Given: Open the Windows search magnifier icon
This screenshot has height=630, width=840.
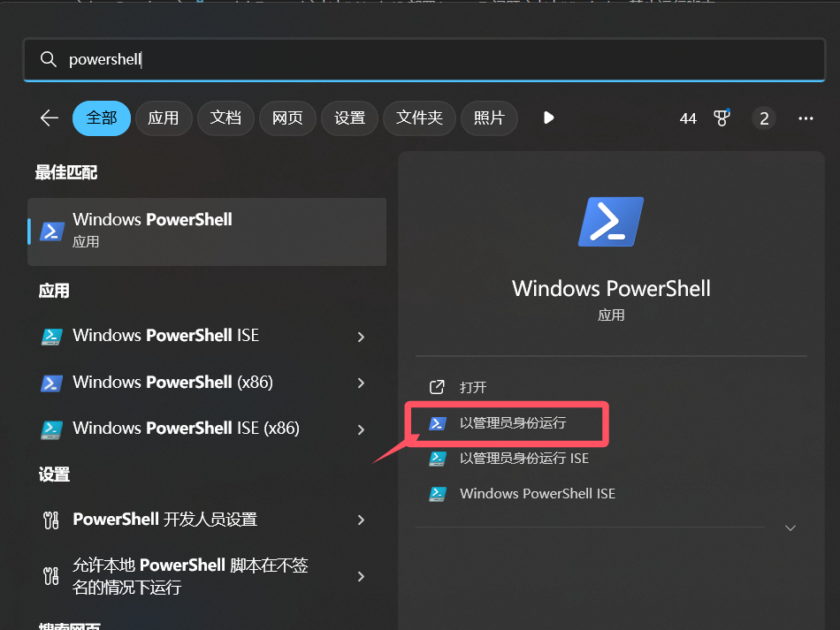Looking at the screenshot, I should click(49, 60).
